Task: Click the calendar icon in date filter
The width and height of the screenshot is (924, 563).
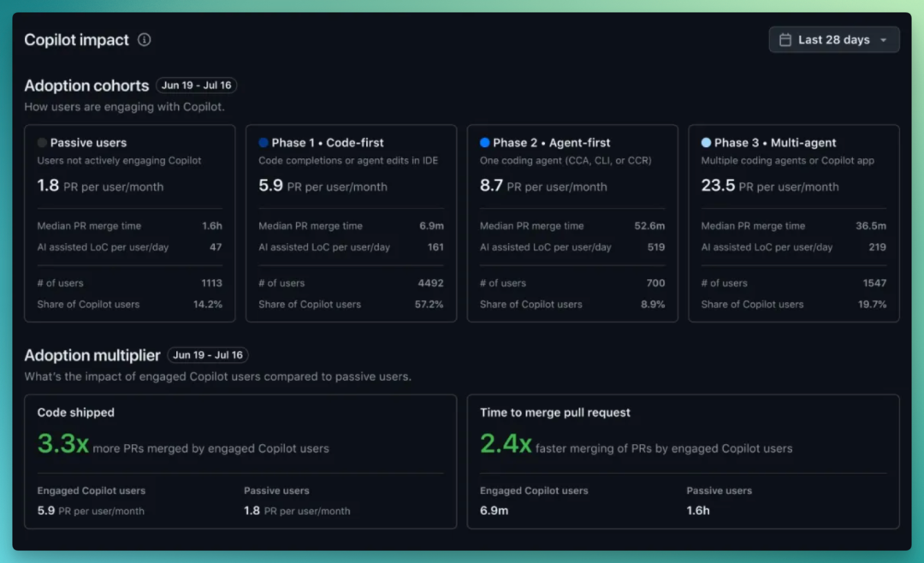Action: click(785, 39)
